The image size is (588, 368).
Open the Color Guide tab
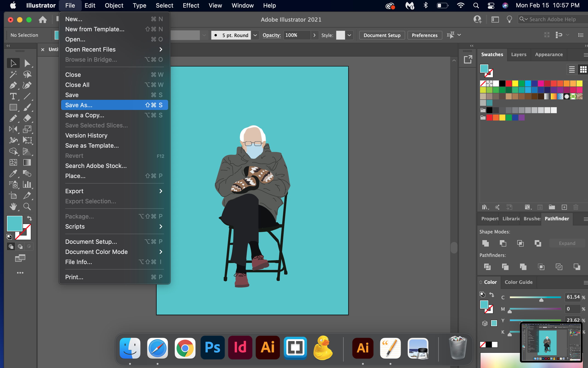point(518,282)
